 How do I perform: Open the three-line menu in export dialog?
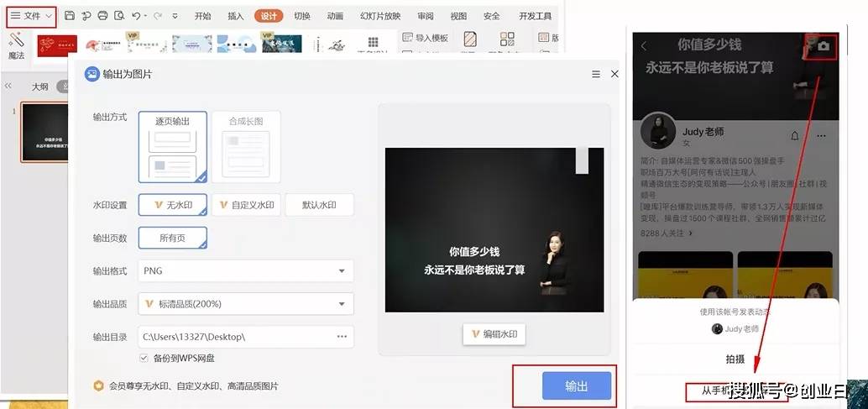pos(596,74)
